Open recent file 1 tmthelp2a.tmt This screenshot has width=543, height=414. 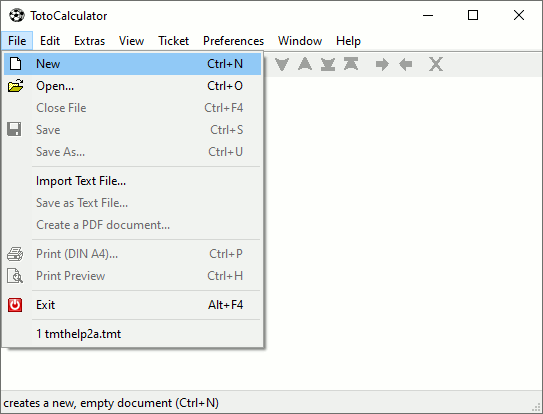[x=132, y=334]
